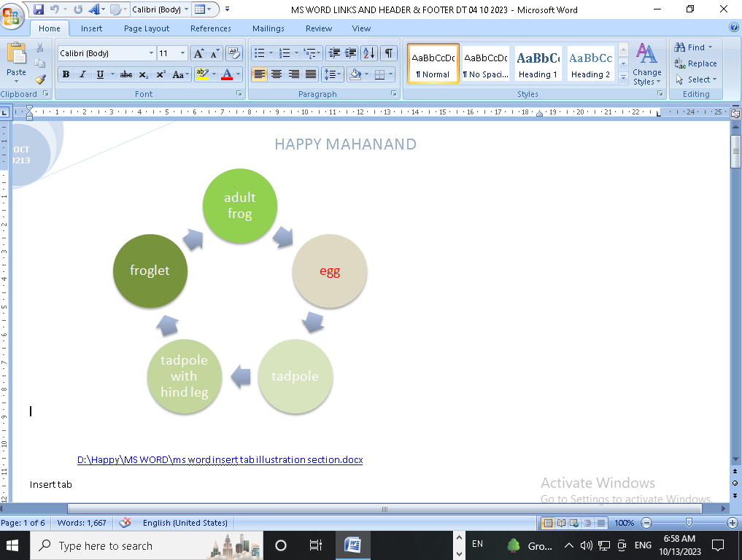Open the ms word insert tab docx hyperlink

[220, 460]
